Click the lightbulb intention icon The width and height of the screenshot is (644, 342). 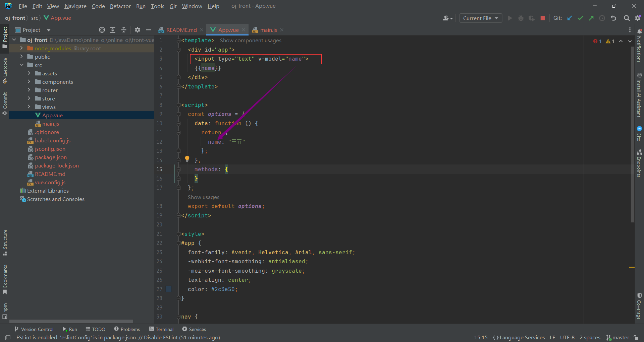[x=187, y=159]
